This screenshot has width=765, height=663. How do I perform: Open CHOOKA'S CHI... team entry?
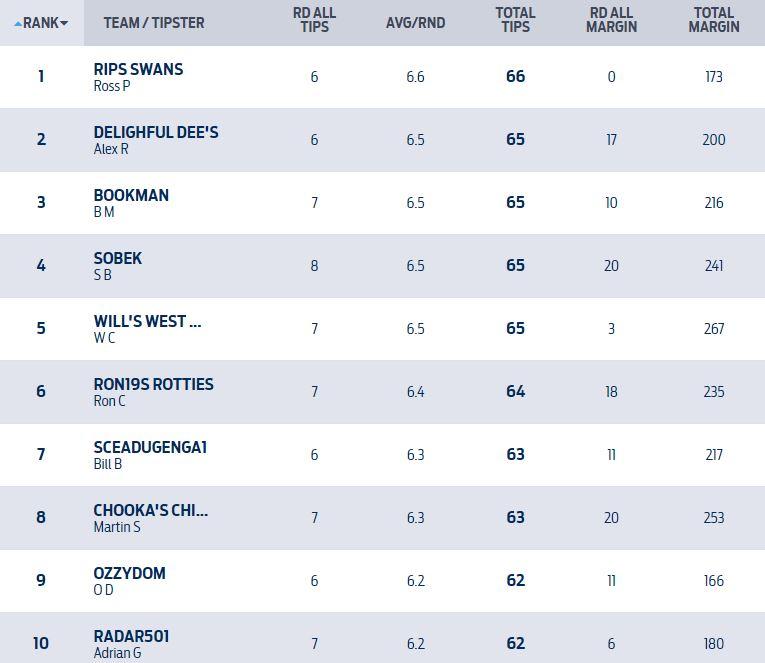(x=150, y=510)
